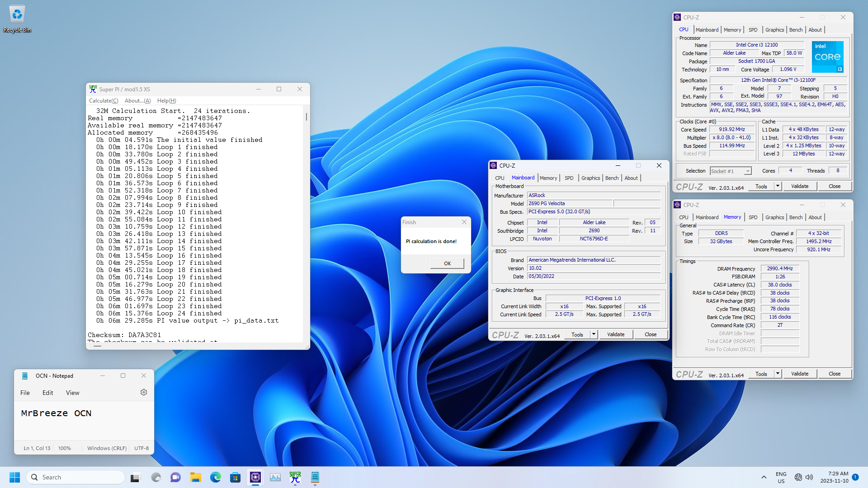This screenshot has width=868, height=488.
Task: Open the Edit menu in Notepad
Action: coord(47,393)
